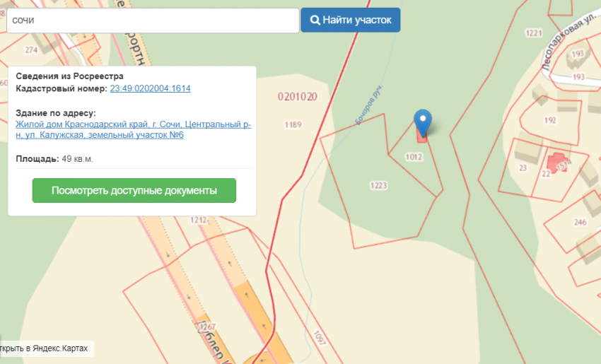Select parcel labeled 1189 on map

[x=293, y=125]
